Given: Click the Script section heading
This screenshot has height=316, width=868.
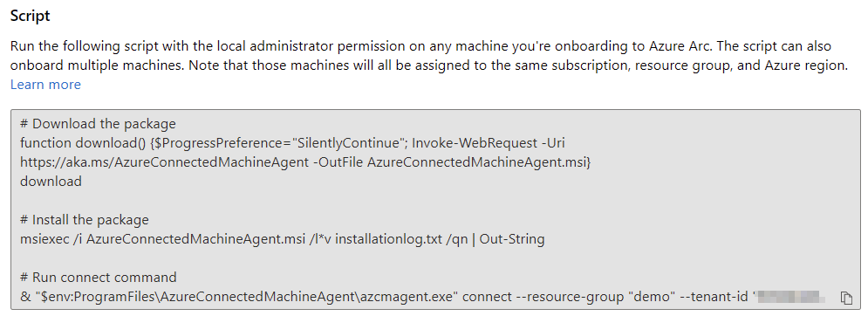Looking at the screenshot, I should (x=31, y=16).
